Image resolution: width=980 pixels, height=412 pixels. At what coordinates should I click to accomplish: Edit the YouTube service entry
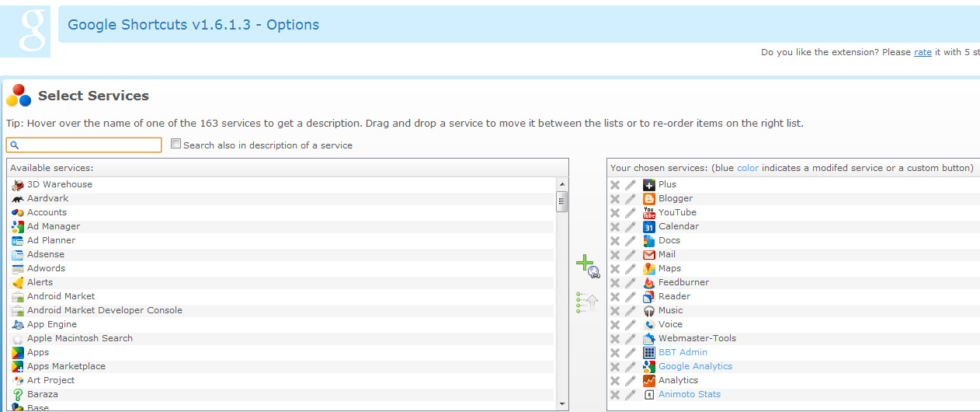631,213
